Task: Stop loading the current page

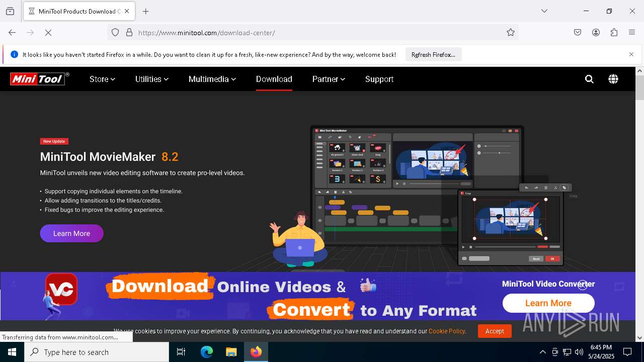Action: (x=48, y=33)
